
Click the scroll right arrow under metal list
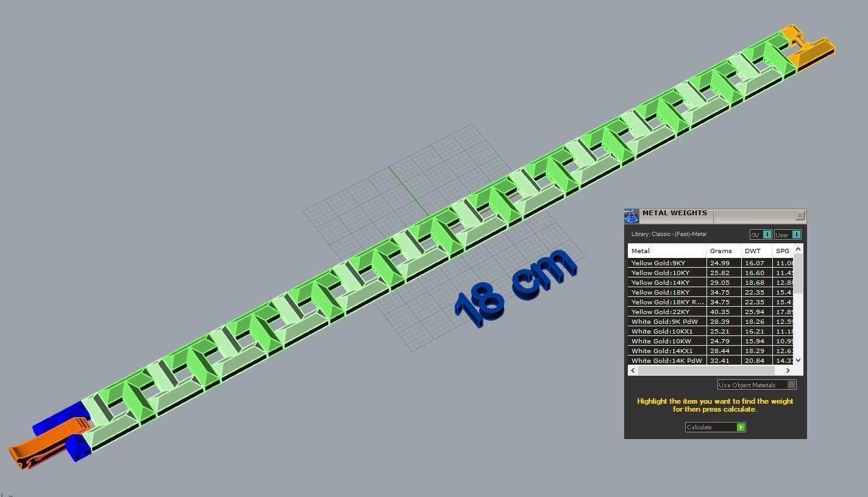[x=788, y=370]
